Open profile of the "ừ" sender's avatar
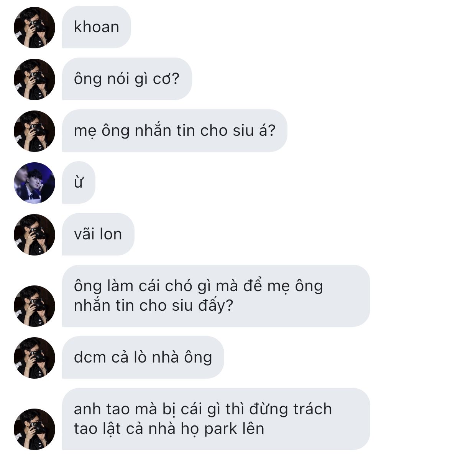Image resolution: width=476 pixels, height=455 pixels. pyautogui.click(x=34, y=183)
